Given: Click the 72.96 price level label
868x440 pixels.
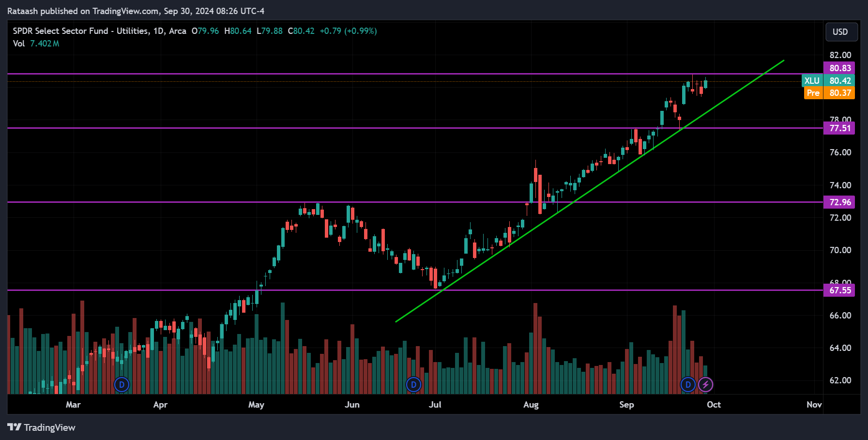Looking at the screenshot, I should [839, 202].
